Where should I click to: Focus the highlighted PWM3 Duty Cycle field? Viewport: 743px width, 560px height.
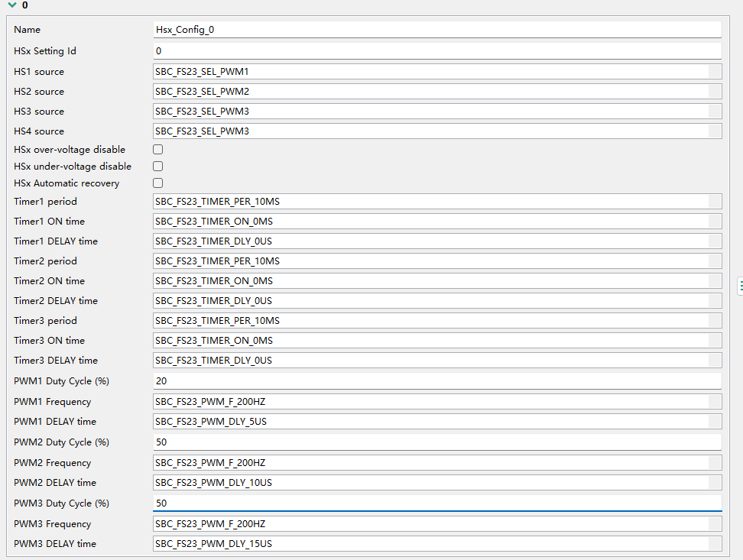click(436, 503)
